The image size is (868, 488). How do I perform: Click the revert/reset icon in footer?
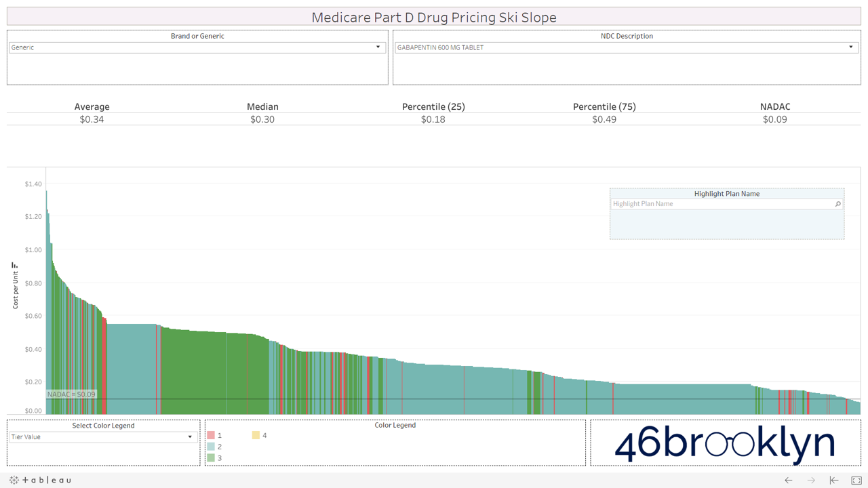tap(834, 480)
